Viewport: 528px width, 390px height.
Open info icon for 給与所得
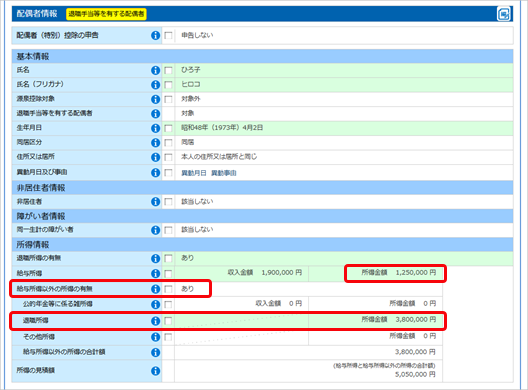click(155, 273)
